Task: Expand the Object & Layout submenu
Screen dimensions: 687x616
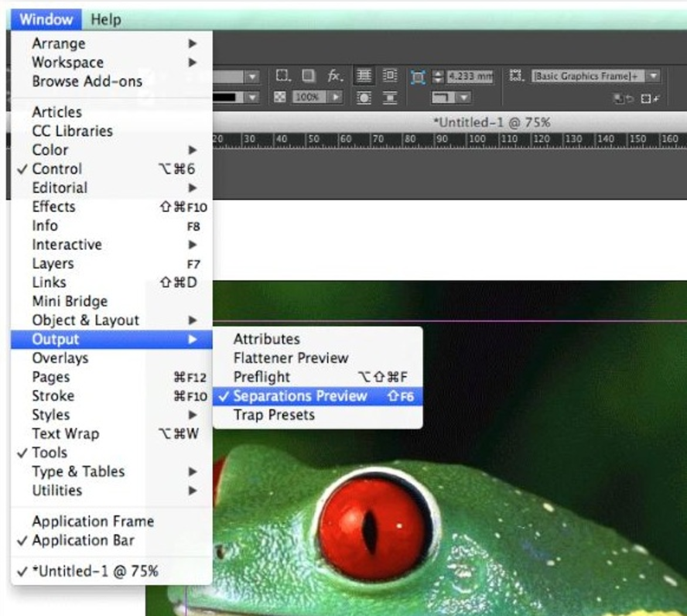Action: (x=85, y=320)
